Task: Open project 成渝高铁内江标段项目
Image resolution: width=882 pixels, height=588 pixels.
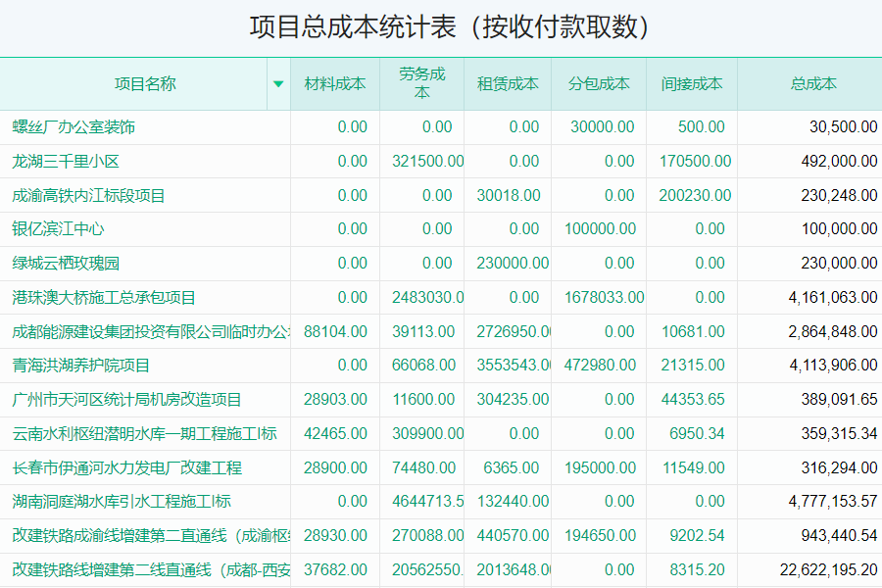Action: coord(88,196)
